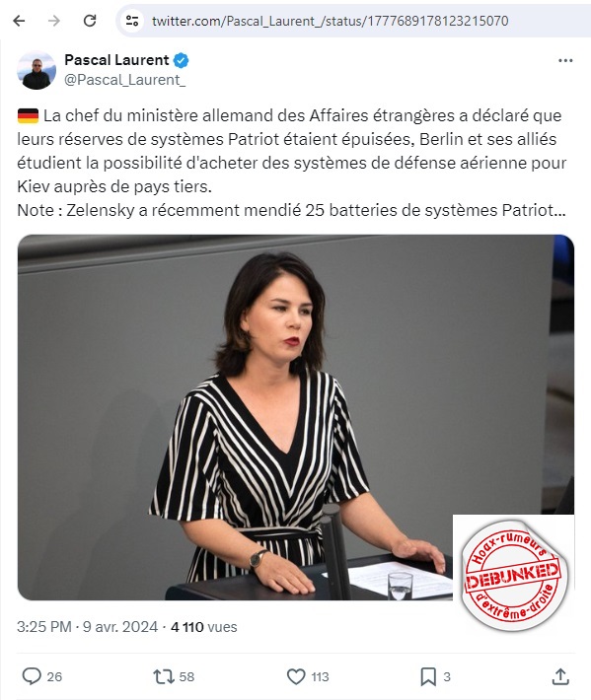Open Pascal Laurent's profile avatar
The height and width of the screenshot is (700, 591).
pos(37,70)
